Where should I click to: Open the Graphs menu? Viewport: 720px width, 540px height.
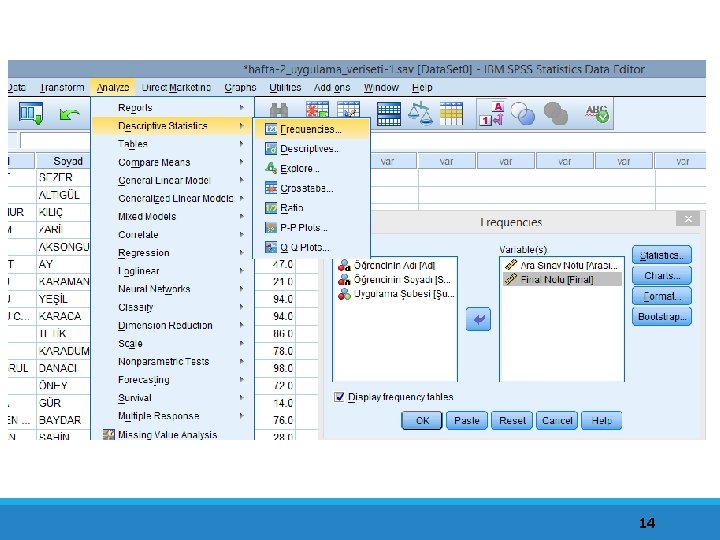pyautogui.click(x=240, y=87)
